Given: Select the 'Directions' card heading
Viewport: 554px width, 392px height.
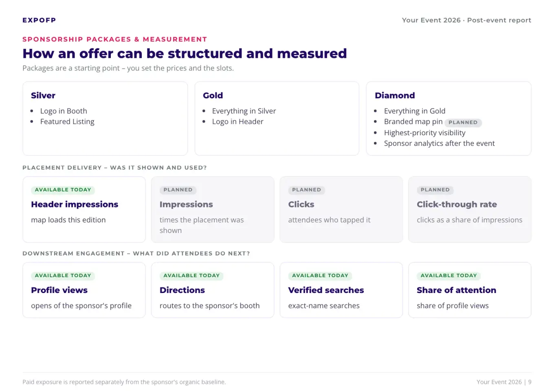Looking at the screenshot, I should point(182,290).
